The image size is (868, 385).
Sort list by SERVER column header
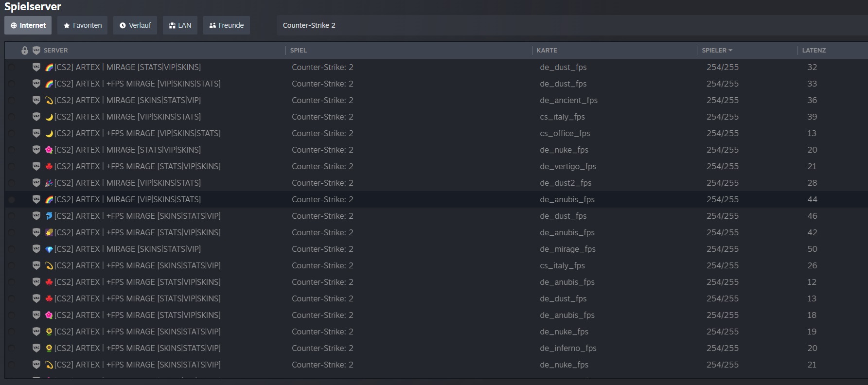56,51
